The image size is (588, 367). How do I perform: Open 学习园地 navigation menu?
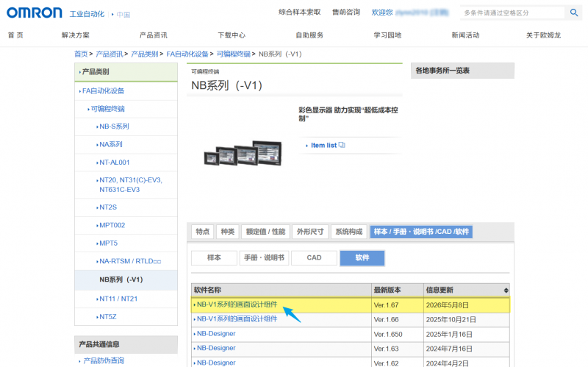(387, 35)
